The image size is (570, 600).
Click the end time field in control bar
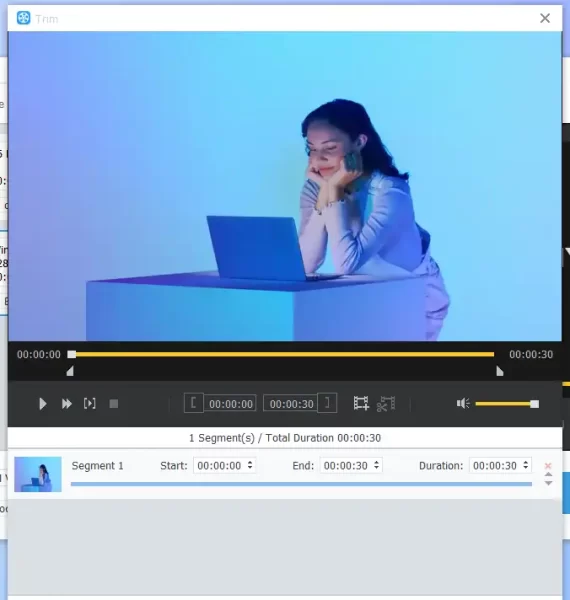tap(291, 404)
